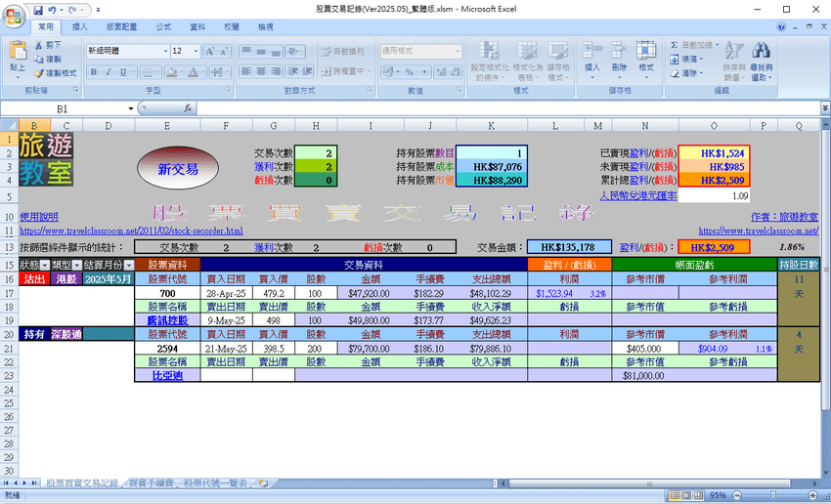This screenshot has width=831, height=504.
Task: Click the 新交易 oval button
Action: (x=178, y=169)
